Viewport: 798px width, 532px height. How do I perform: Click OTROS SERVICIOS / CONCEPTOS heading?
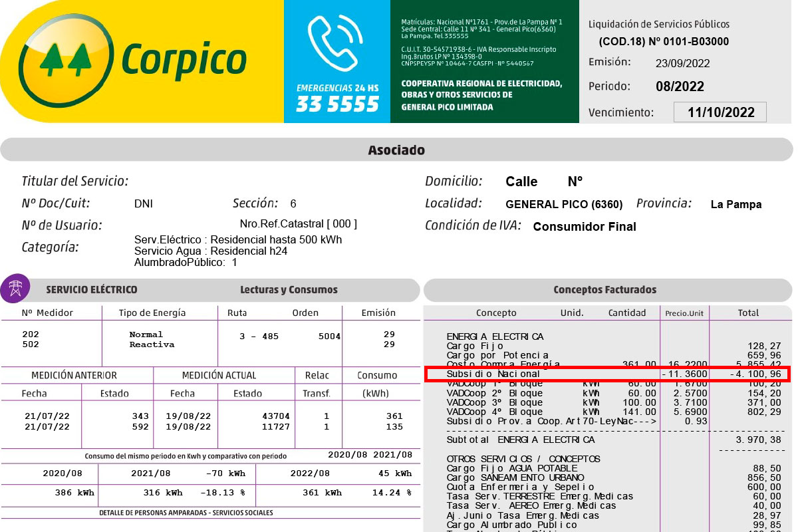point(523,459)
